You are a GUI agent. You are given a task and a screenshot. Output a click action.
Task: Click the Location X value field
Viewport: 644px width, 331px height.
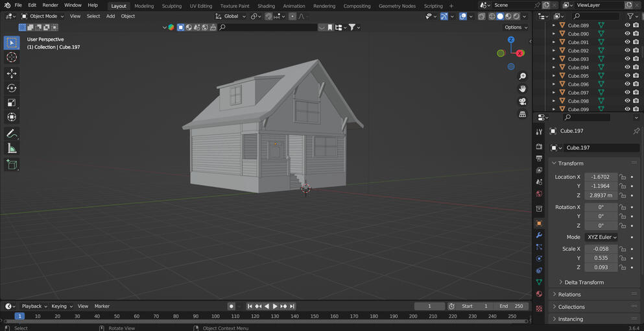(601, 177)
